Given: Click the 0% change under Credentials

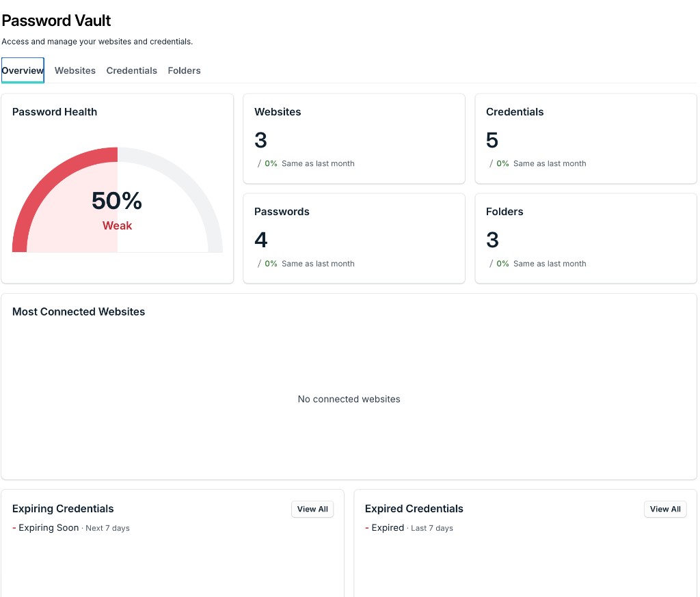Looking at the screenshot, I should [x=502, y=164].
